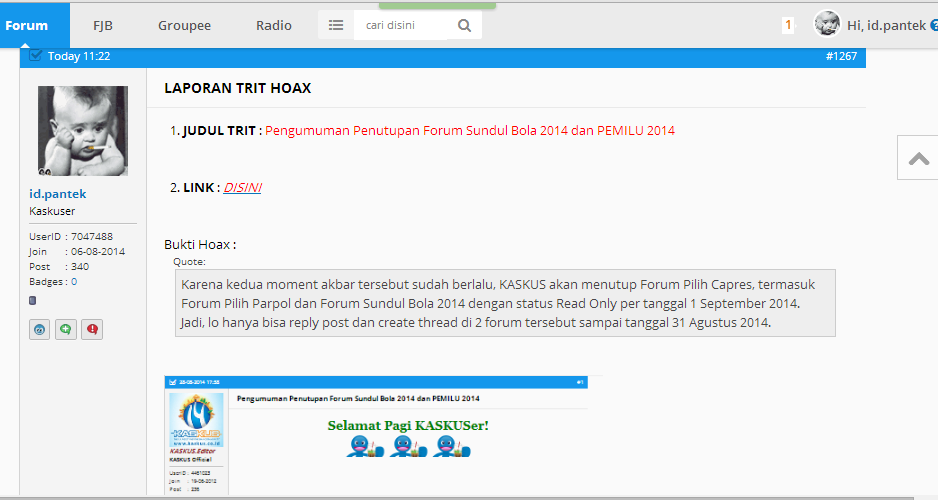Follow the red DISINI link
This screenshot has height=500, width=938.
(242, 187)
